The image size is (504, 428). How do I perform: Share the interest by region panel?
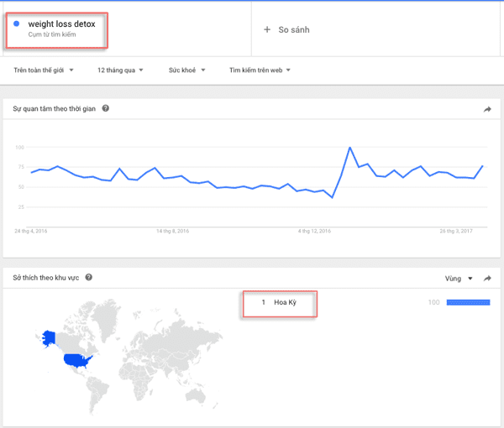coord(487,278)
